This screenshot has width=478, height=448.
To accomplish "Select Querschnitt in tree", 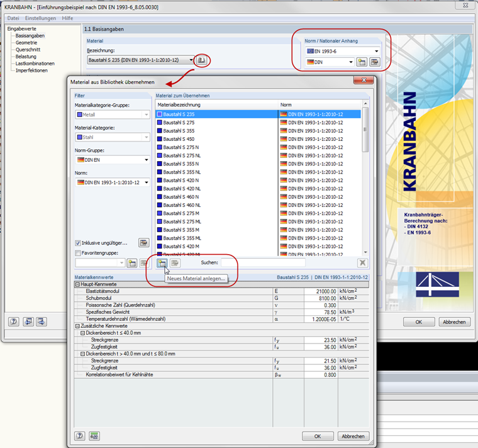I will point(28,50).
